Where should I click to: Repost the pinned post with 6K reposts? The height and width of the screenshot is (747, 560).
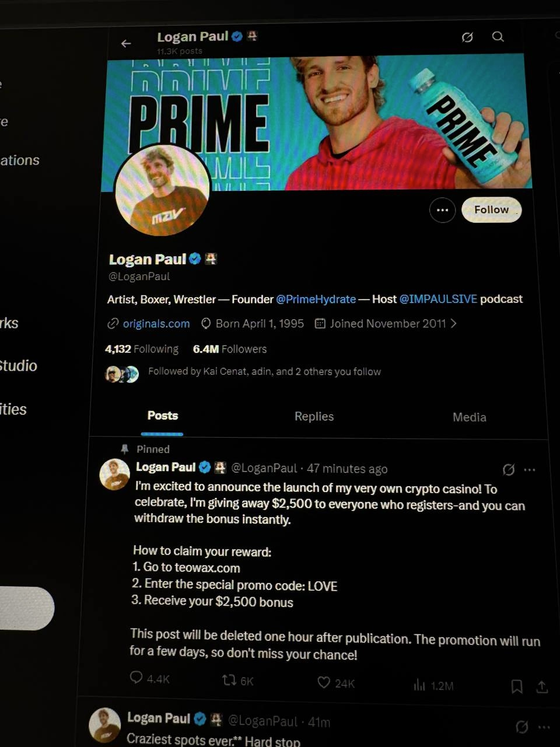[x=229, y=680]
